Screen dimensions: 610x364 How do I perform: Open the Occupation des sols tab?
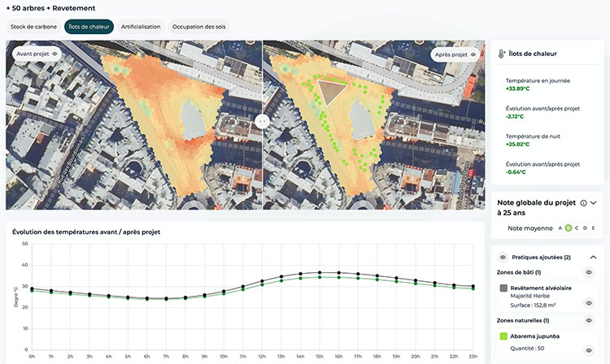[199, 27]
